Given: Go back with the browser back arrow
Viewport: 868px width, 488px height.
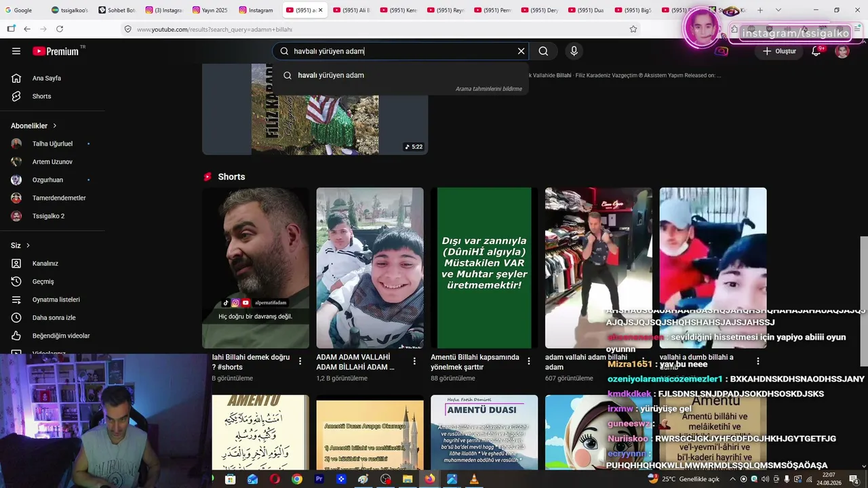Looking at the screenshot, I should click(x=26, y=29).
